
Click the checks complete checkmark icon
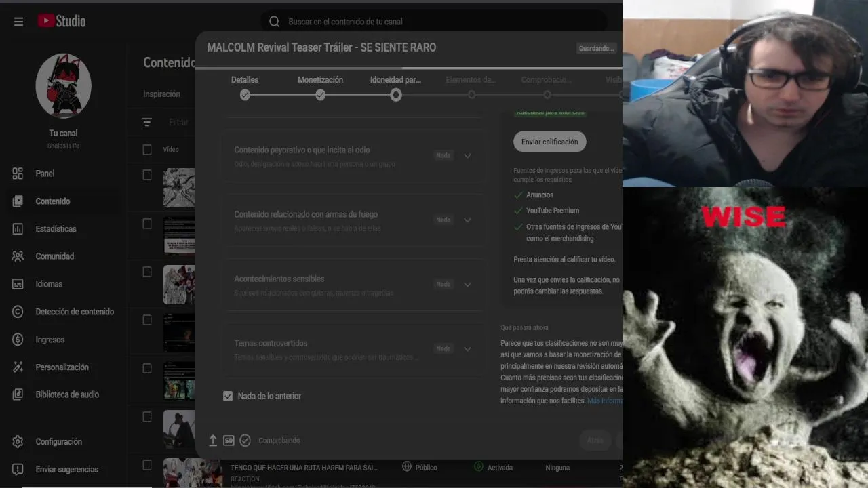245,441
